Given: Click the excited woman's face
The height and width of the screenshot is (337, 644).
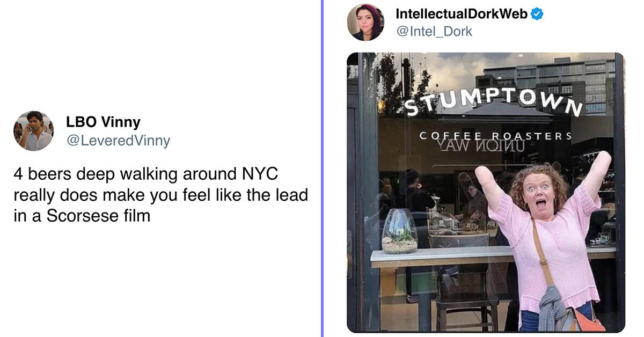Looking at the screenshot, I should [x=537, y=197].
